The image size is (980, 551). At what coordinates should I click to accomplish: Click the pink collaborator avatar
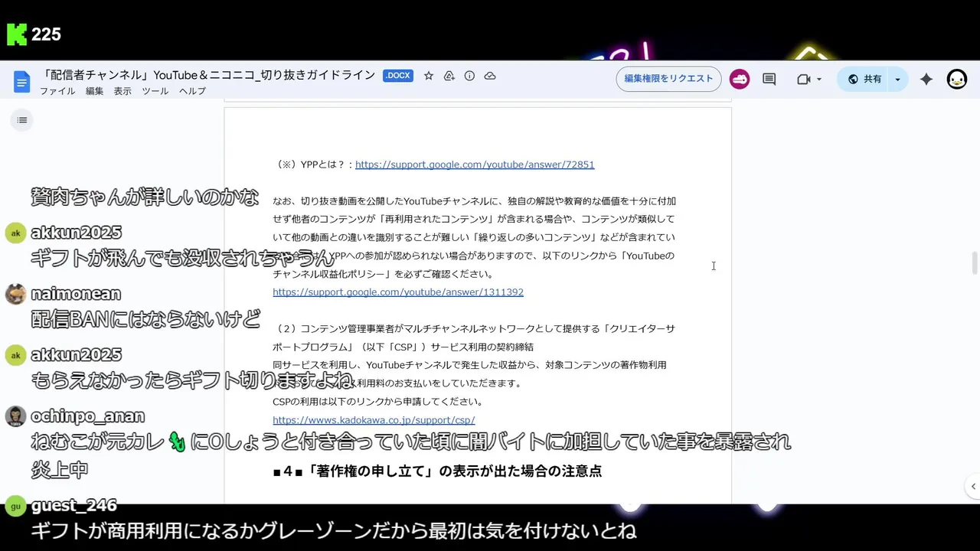(740, 79)
